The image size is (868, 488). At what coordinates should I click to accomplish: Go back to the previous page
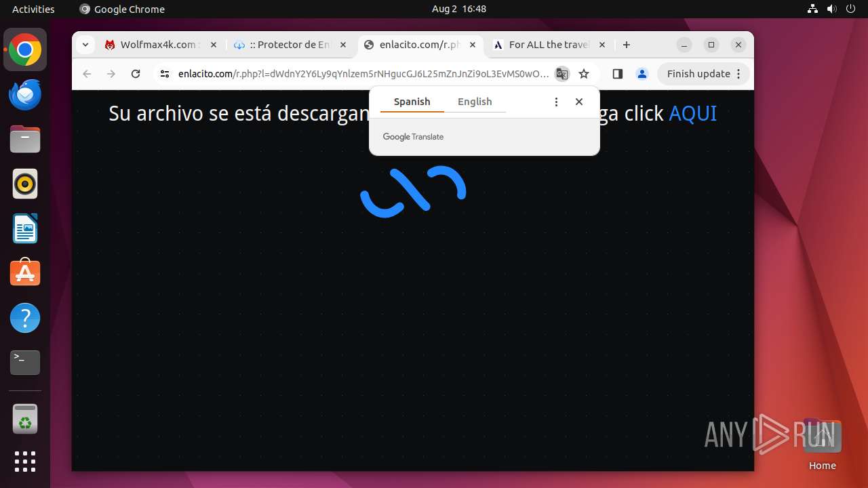pyautogui.click(x=87, y=74)
